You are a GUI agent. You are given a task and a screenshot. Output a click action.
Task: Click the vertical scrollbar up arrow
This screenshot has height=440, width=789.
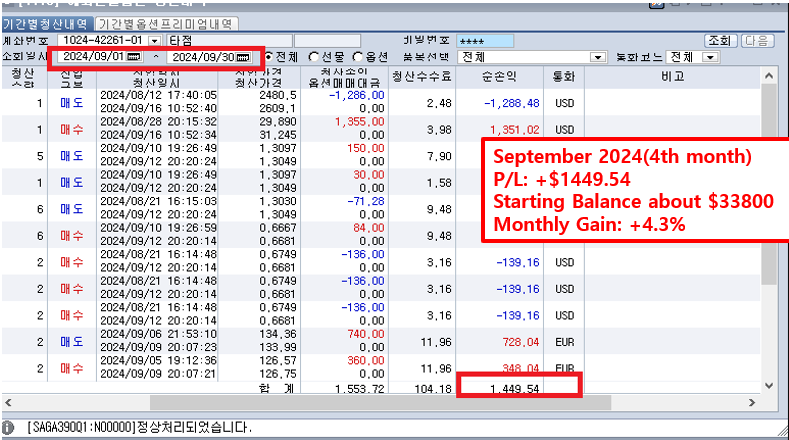(x=768, y=76)
